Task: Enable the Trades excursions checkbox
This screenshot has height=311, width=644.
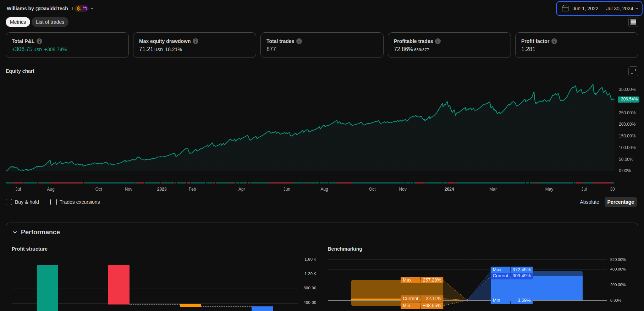Action: (54, 202)
